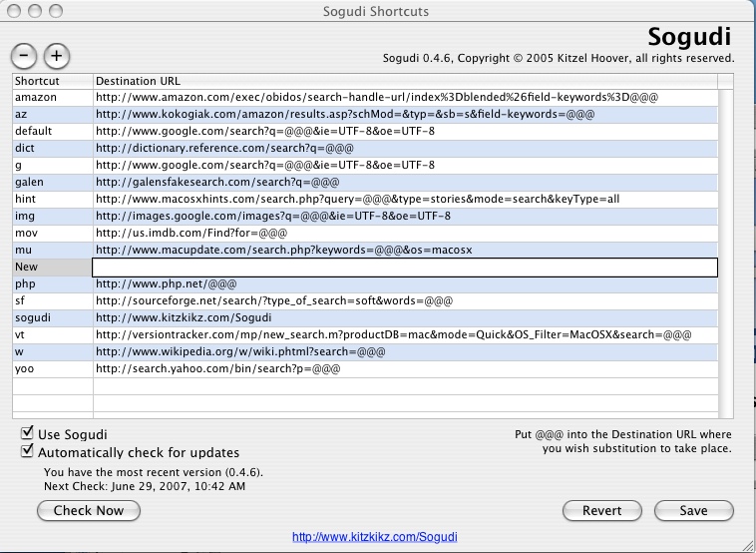Viewport: 756px width, 553px height.
Task: Disable Automatically check for updates
Action: (28, 451)
